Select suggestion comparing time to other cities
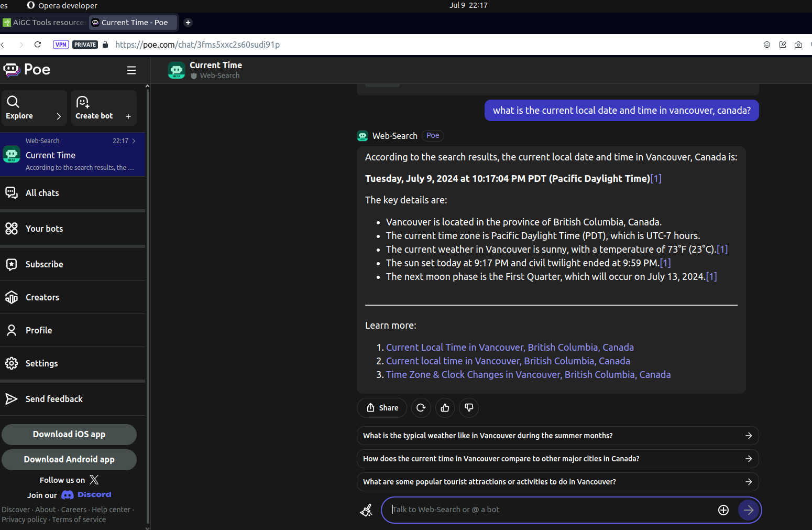 pyautogui.click(x=558, y=459)
